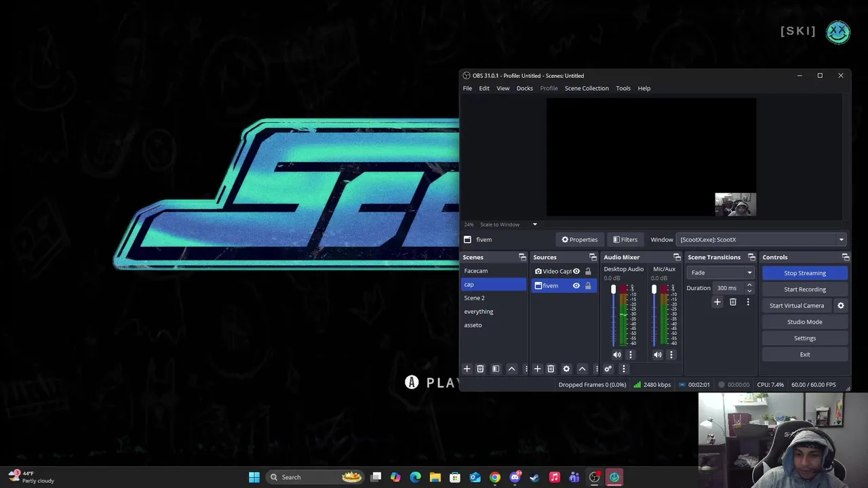Open Discord from the taskbar
Image resolution: width=868 pixels, height=488 pixels.
[515, 477]
